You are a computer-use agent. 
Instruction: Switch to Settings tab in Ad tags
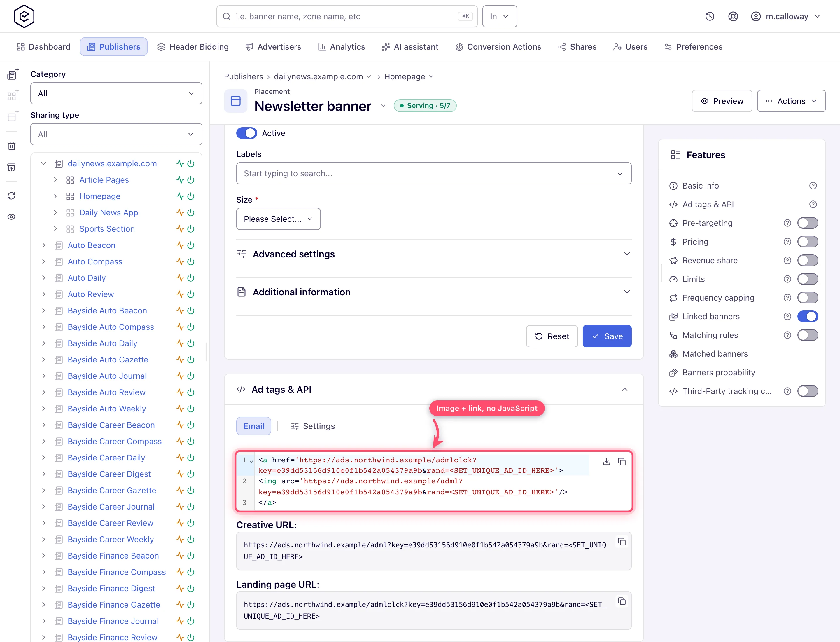point(313,426)
